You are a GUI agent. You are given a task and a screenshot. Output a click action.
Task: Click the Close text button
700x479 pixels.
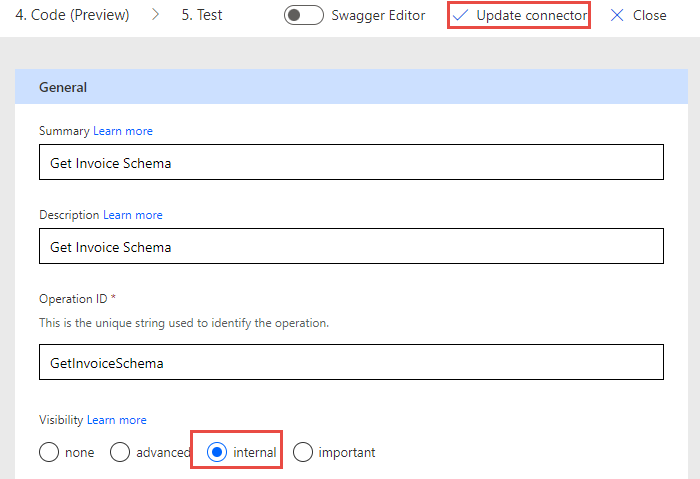[650, 16]
